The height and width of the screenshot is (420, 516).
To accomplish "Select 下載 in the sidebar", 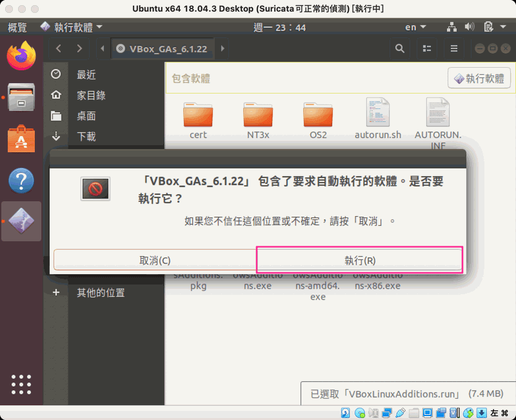I will tap(86, 136).
